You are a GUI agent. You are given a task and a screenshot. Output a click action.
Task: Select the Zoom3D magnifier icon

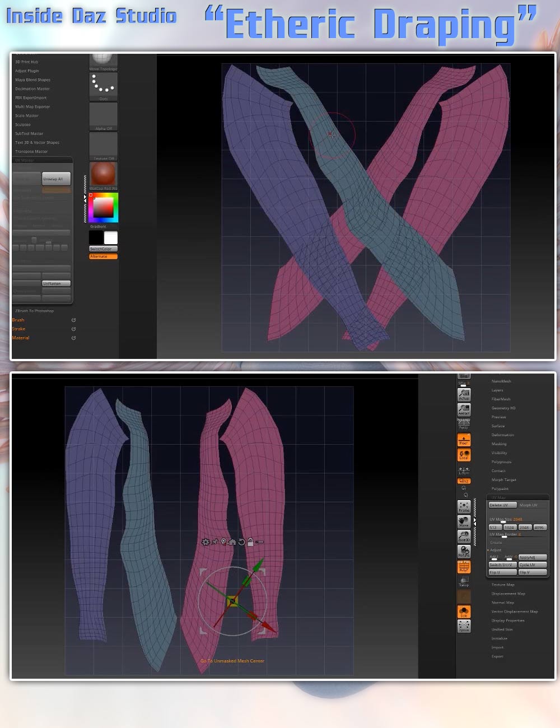point(464,536)
